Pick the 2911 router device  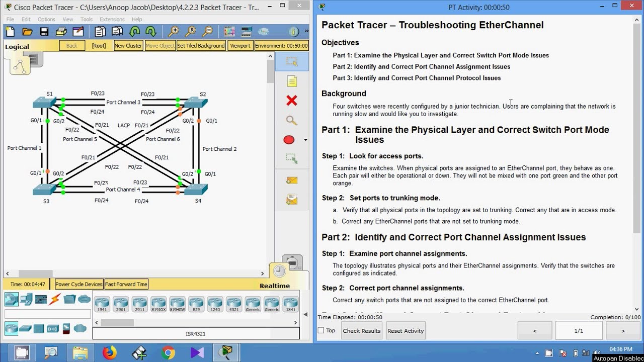(x=139, y=304)
